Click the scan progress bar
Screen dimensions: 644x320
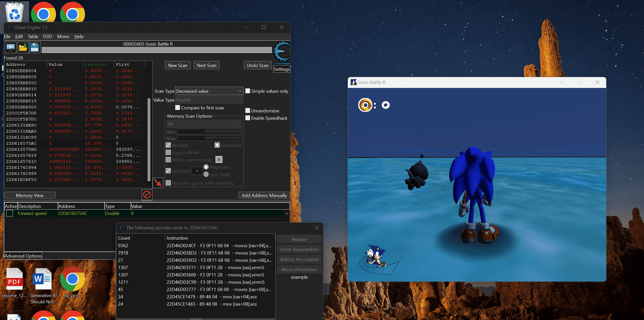(156, 50)
